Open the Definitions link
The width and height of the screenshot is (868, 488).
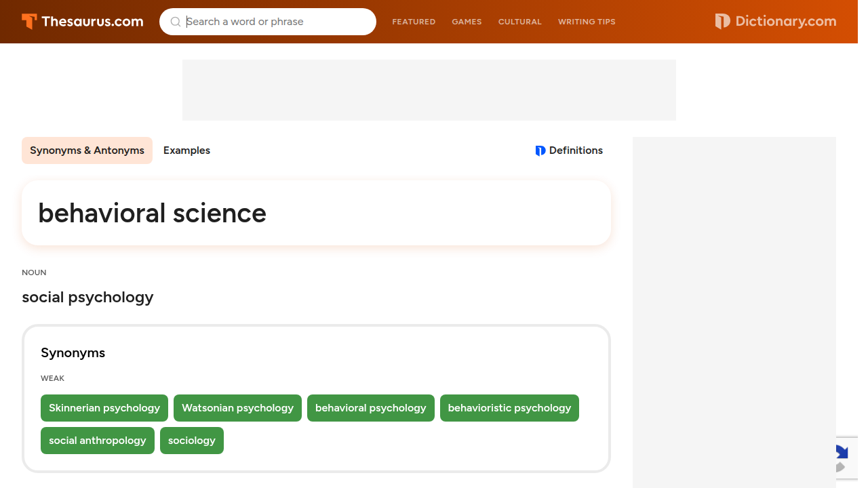pos(569,150)
